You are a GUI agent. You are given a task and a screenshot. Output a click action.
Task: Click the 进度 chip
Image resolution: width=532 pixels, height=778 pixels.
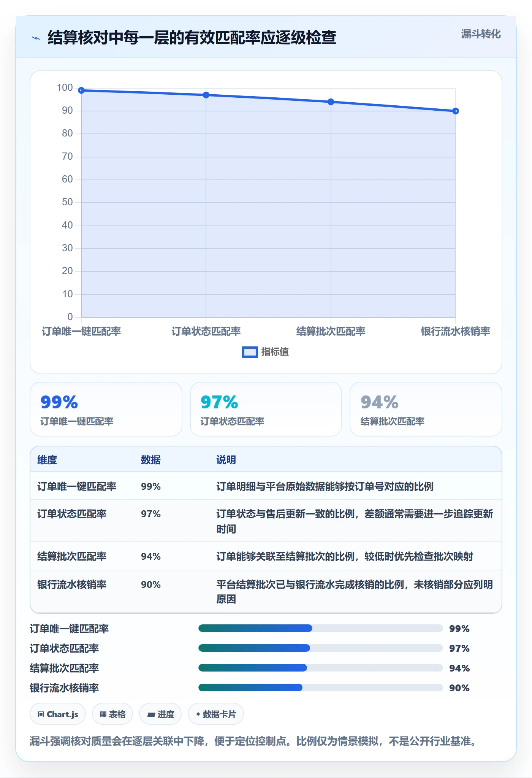(160, 714)
